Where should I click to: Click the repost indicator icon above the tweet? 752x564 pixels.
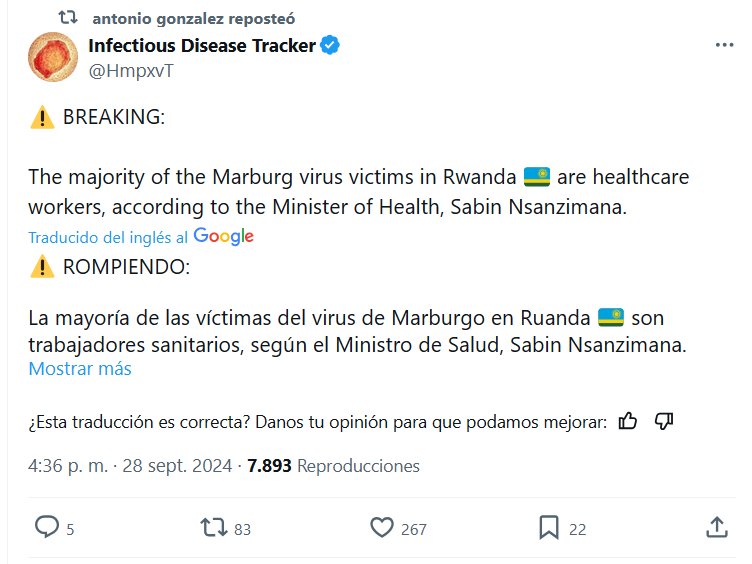[x=67, y=18]
